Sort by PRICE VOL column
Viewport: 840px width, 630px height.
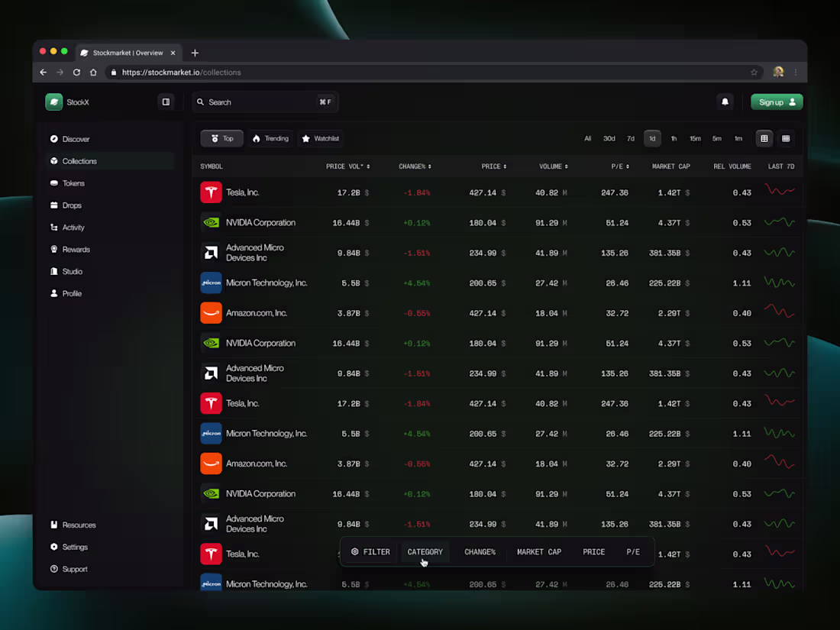coord(347,166)
